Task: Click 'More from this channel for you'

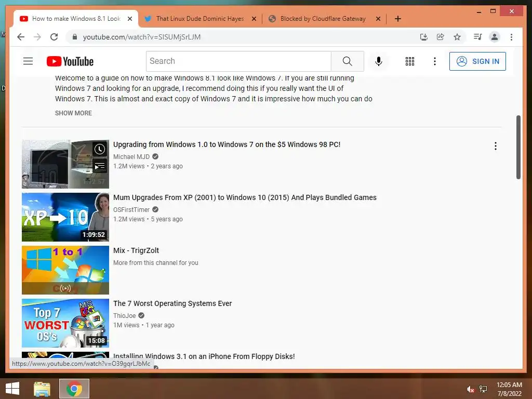Action: point(156,262)
